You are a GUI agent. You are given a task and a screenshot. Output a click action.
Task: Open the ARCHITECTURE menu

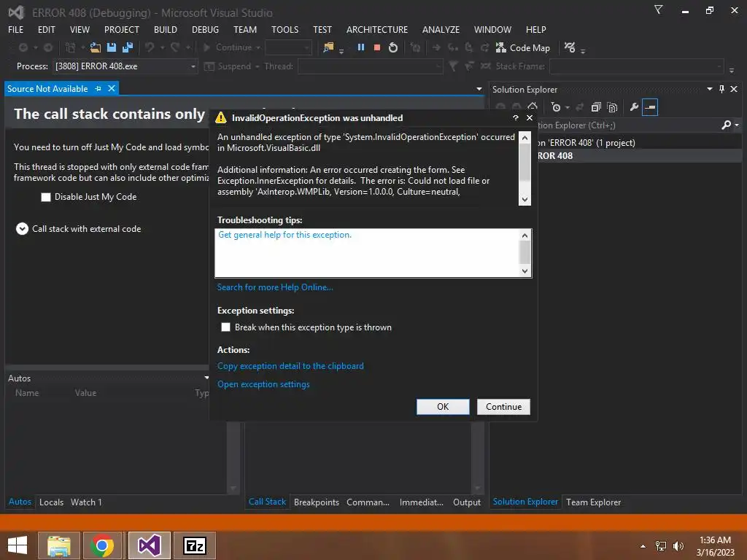click(x=377, y=29)
